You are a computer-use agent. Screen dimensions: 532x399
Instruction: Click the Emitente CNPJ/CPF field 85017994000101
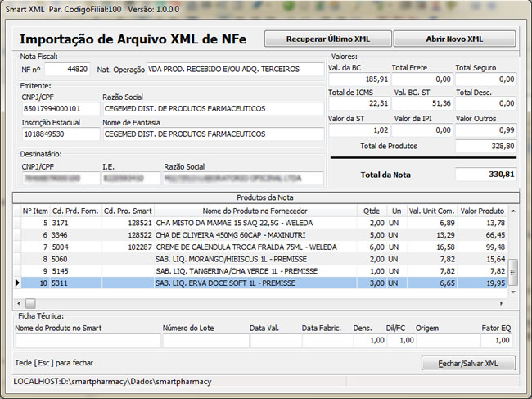point(61,109)
